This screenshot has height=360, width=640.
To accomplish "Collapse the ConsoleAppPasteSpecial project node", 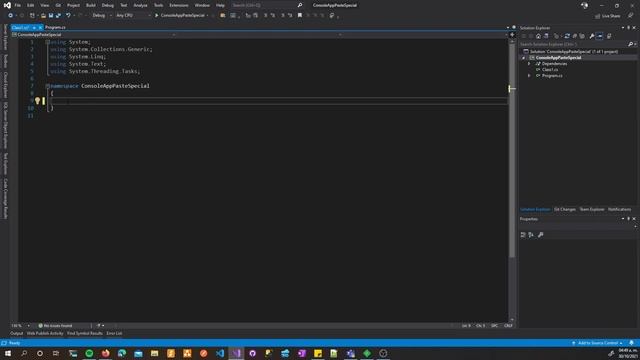I will click(x=523, y=58).
